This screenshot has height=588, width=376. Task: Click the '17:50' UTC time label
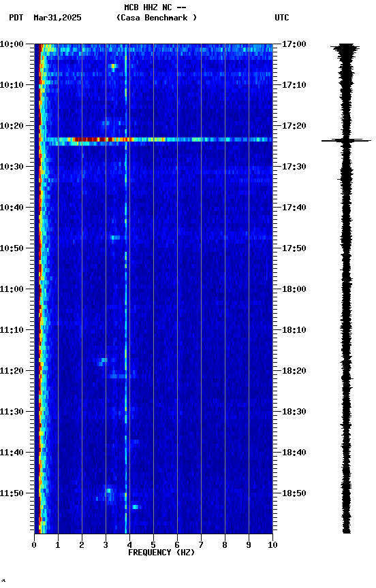[x=294, y=248]
